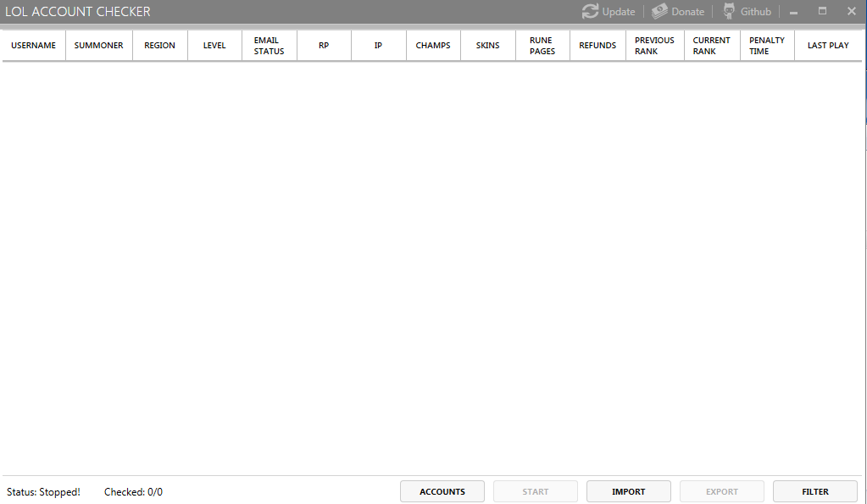The height and width of the screenshot is (504, 867).
Task: Sort by SKINS column header
Action: click(487, 45)
